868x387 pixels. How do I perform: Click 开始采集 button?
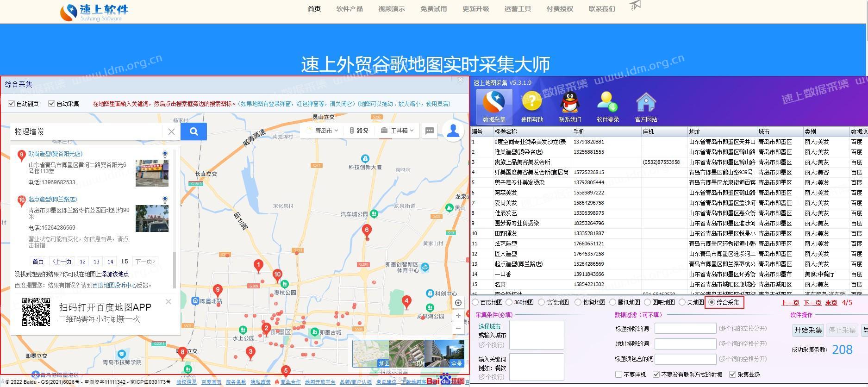[x=808, y=330]
